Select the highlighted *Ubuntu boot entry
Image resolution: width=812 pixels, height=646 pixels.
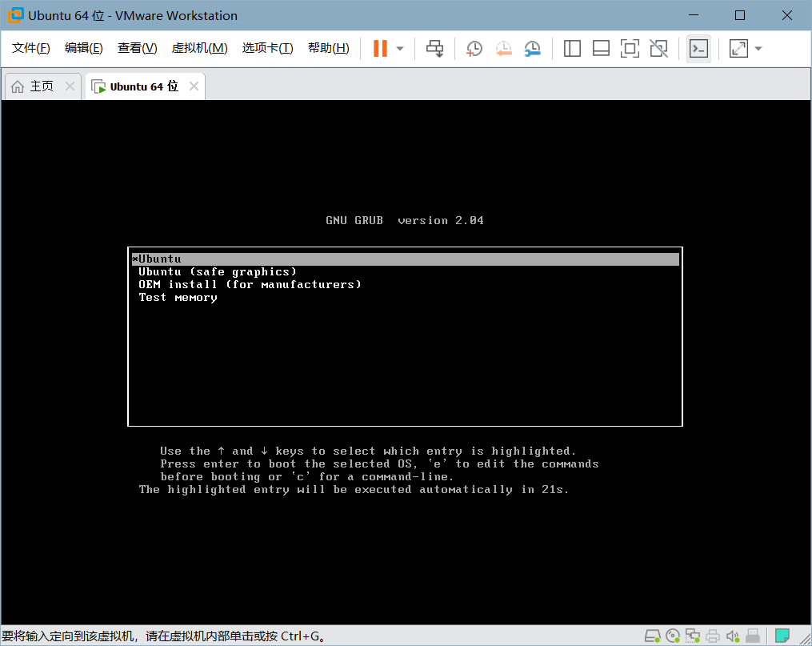coord(405,259)
